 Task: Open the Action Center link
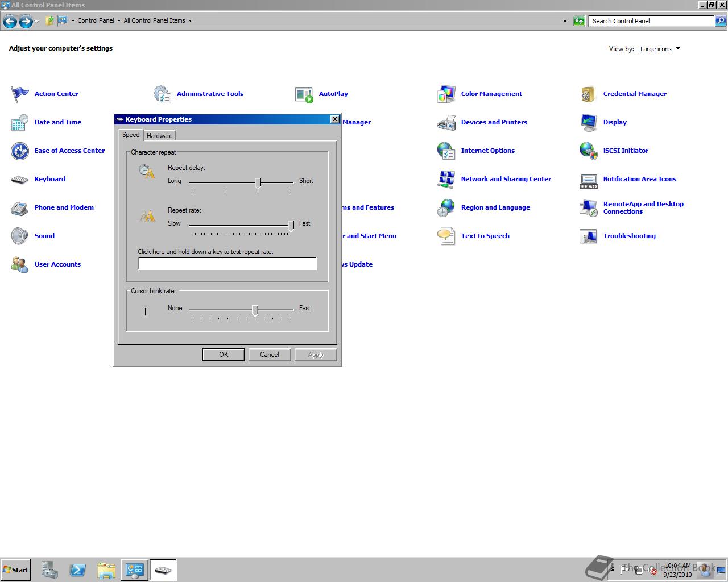pyautogui.click(x=56, y=94)
